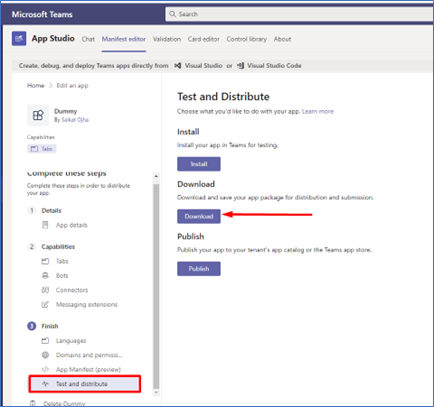Click the App Studio logo icon
Image resolution: width=434 pixels, height=407 pixels.
tap(19, 38)
